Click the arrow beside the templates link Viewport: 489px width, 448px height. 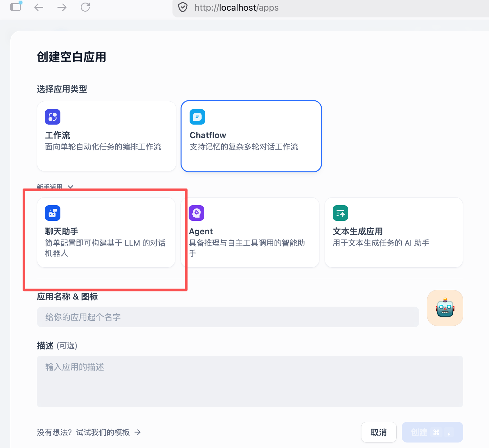tap(138, 432)
